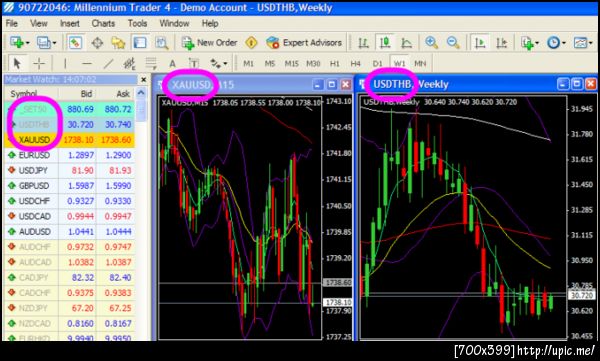Click the New Order button
The image size is (600, 361).
209,42
